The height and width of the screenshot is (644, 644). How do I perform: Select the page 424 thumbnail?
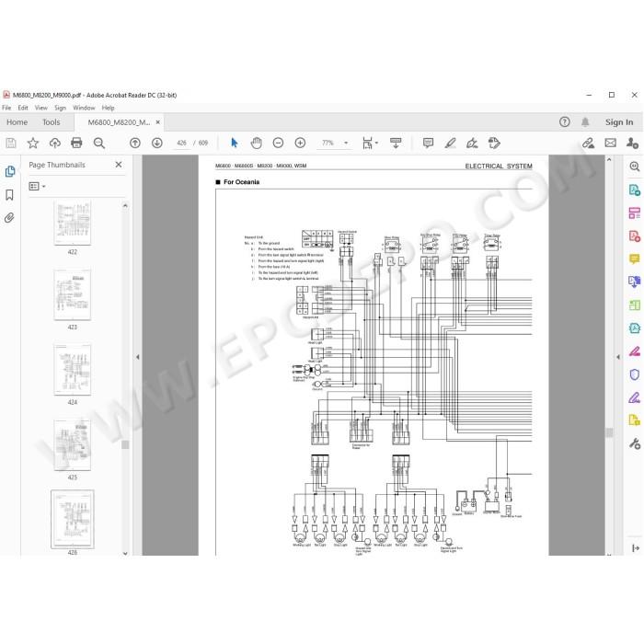point(73,370)
